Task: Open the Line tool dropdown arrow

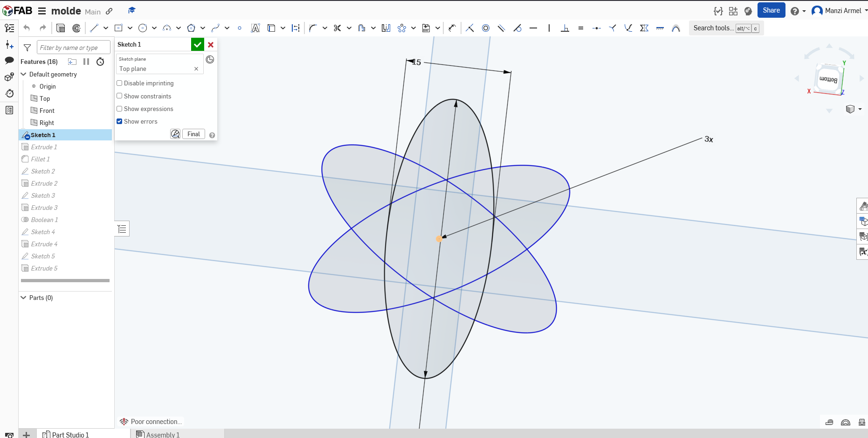Action: [x=106, y=28]
